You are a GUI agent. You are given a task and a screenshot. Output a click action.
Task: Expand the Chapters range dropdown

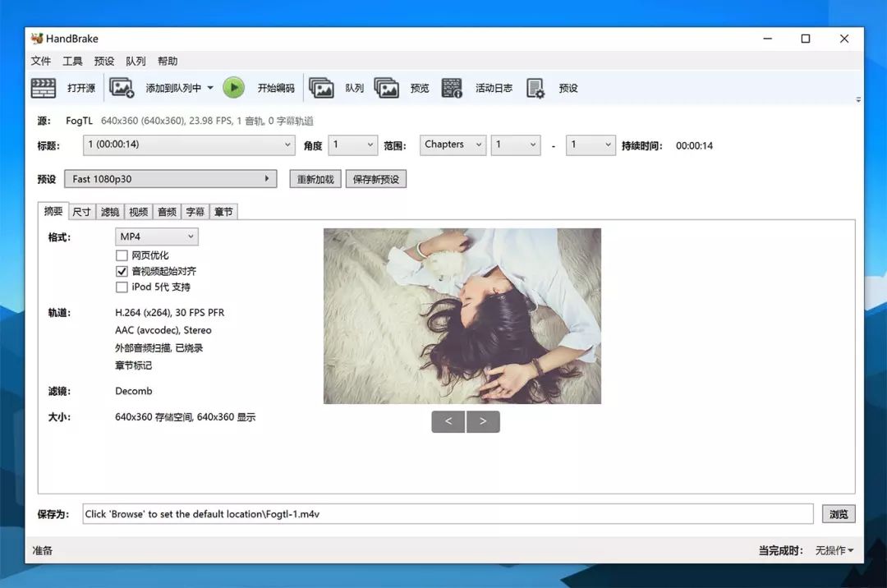point(452,145)
